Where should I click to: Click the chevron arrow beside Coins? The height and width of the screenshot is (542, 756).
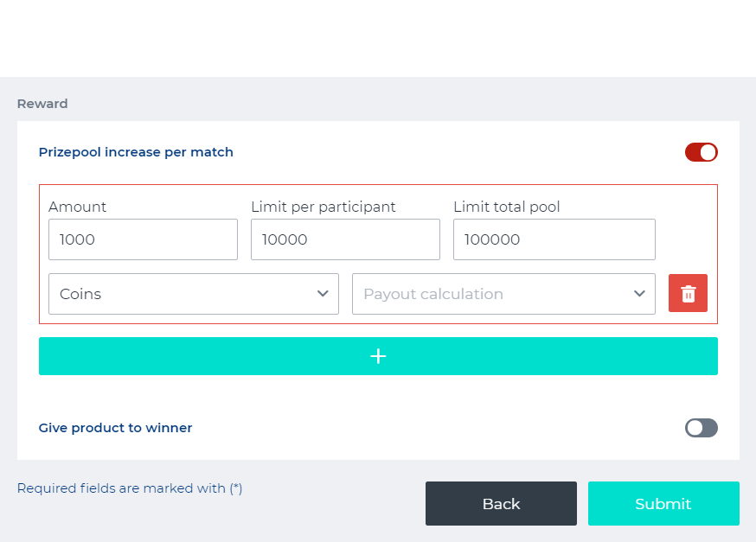pyautogui.click(x=323, y=294)
